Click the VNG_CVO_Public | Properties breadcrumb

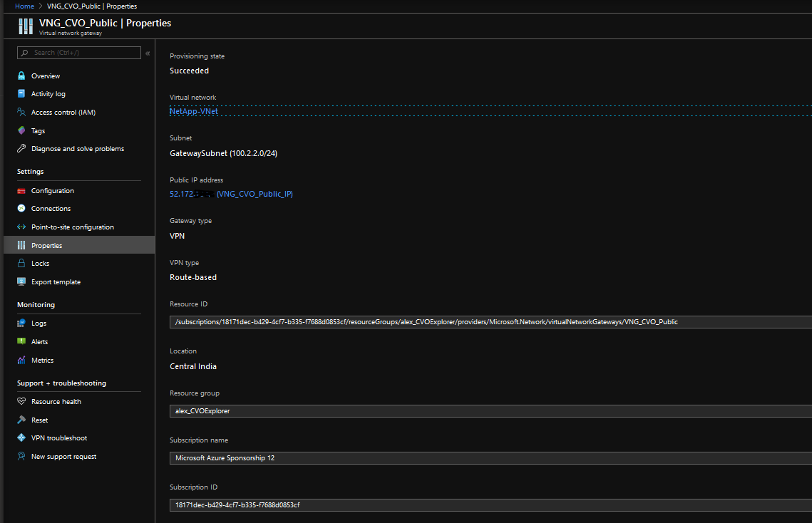(x=92, y=6)
